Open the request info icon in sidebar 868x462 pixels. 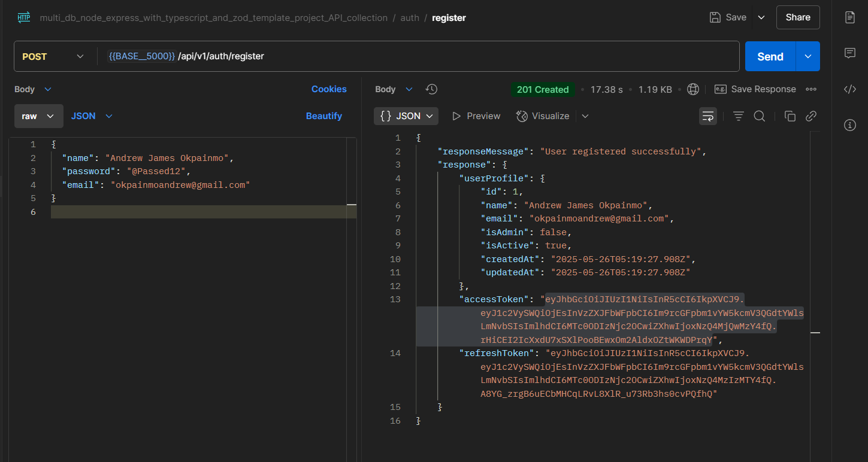(x=849, y=125)
